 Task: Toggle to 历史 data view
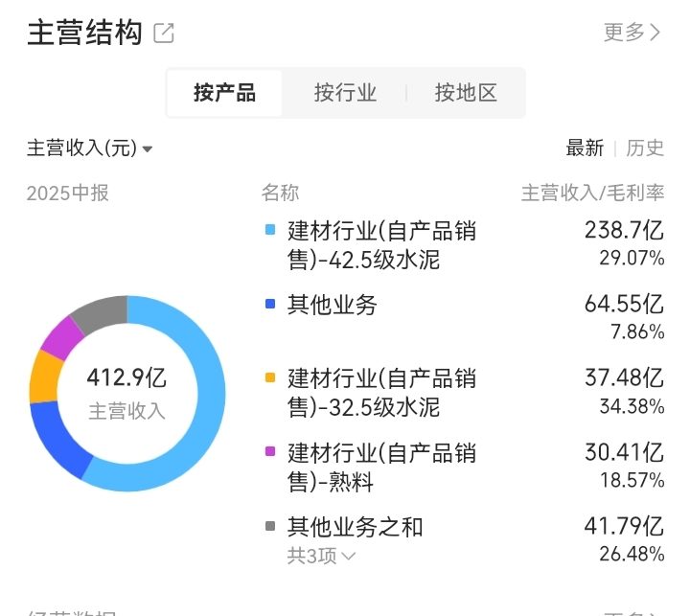pos(645,148)
